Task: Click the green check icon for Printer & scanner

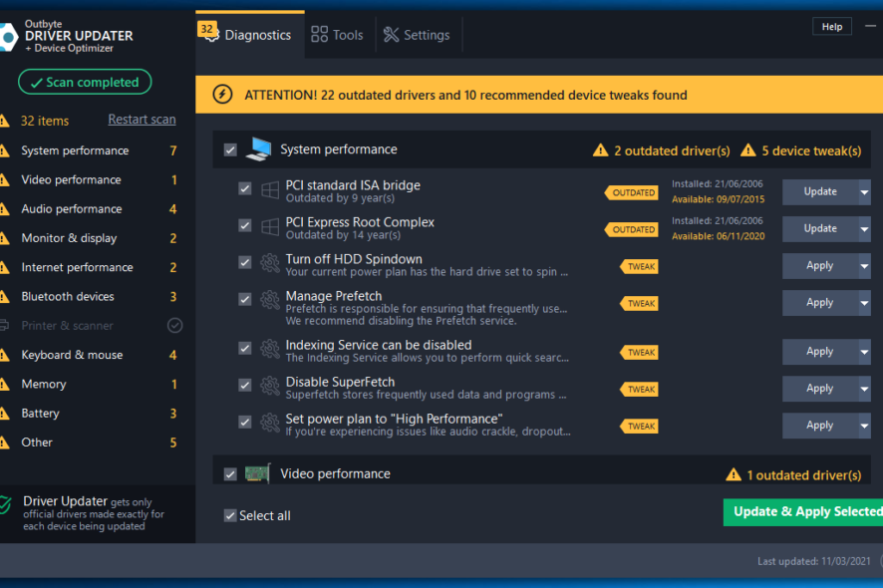Action: [175, 325]
